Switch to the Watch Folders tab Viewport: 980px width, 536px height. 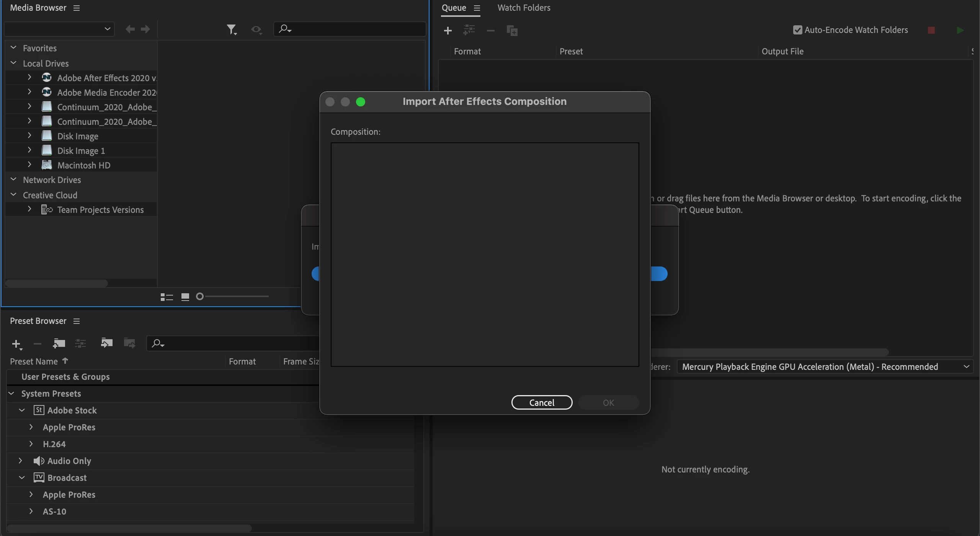[x=524, y=8]
